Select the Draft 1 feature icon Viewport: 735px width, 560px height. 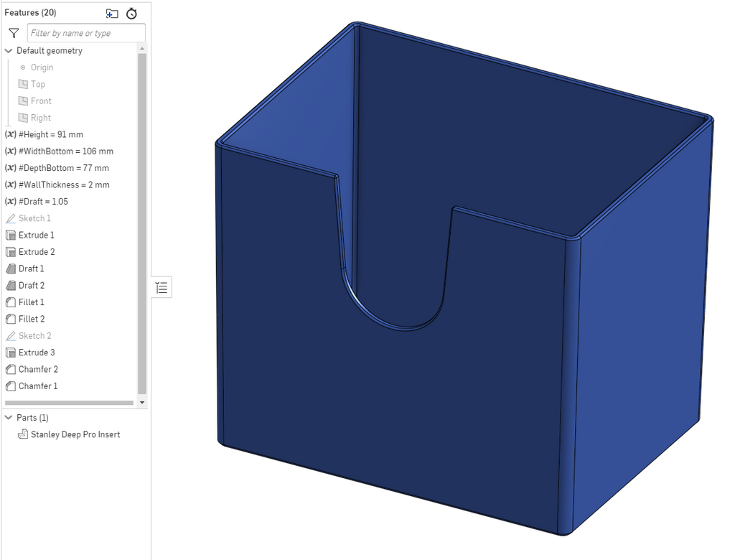(x=11, y=269)
